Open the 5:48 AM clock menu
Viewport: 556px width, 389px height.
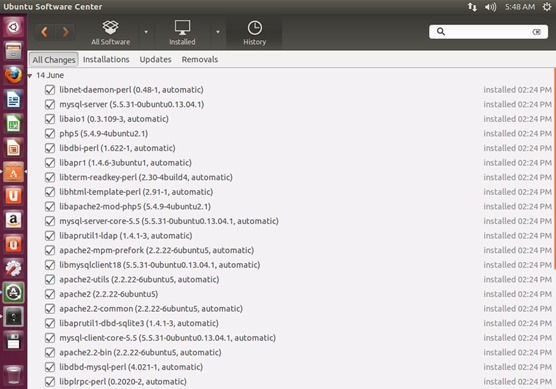[520, 7]
